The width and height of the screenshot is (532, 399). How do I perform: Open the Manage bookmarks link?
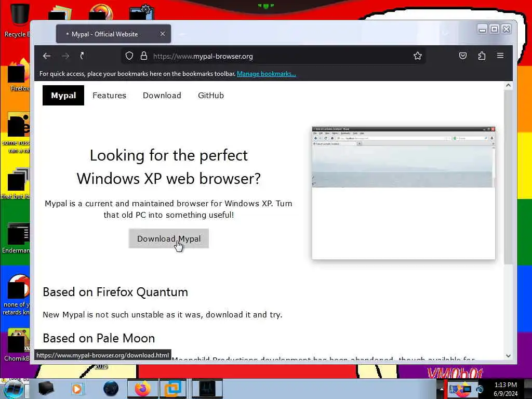tap(267, 74)
